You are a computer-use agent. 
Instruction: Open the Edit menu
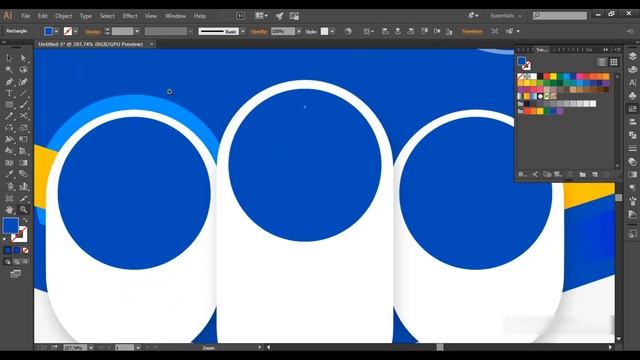point(42,16)
